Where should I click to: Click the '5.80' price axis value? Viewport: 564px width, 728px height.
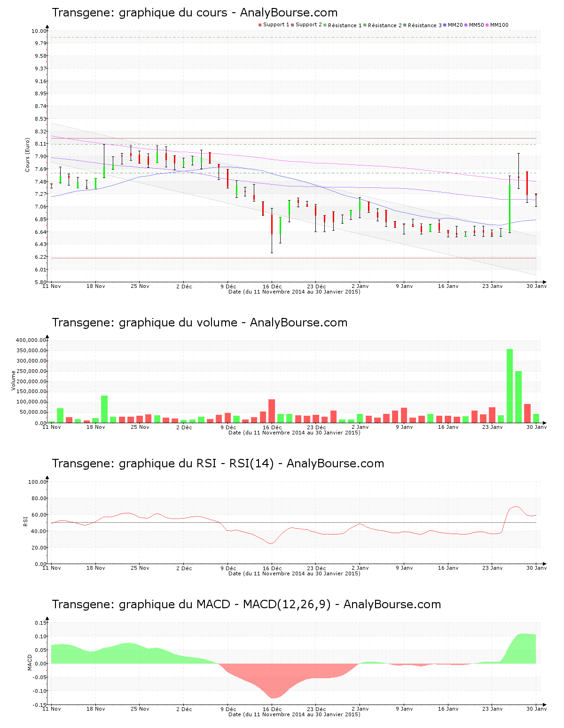point(40,282)
